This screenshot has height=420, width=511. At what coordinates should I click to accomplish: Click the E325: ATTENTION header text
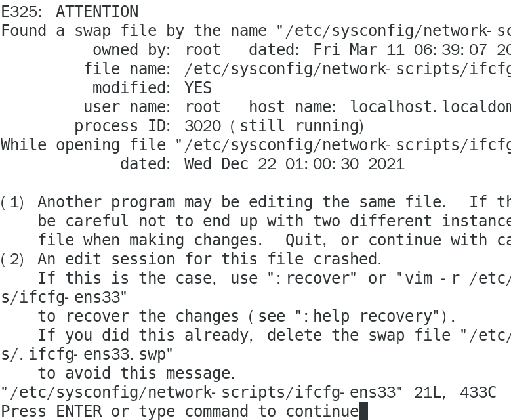pyautogui.click(x=70, y=12)
